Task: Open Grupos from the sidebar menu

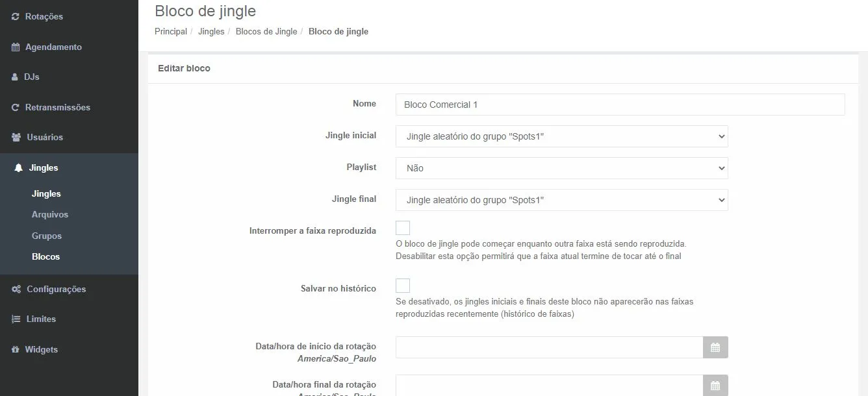Action: coord(46,236)
